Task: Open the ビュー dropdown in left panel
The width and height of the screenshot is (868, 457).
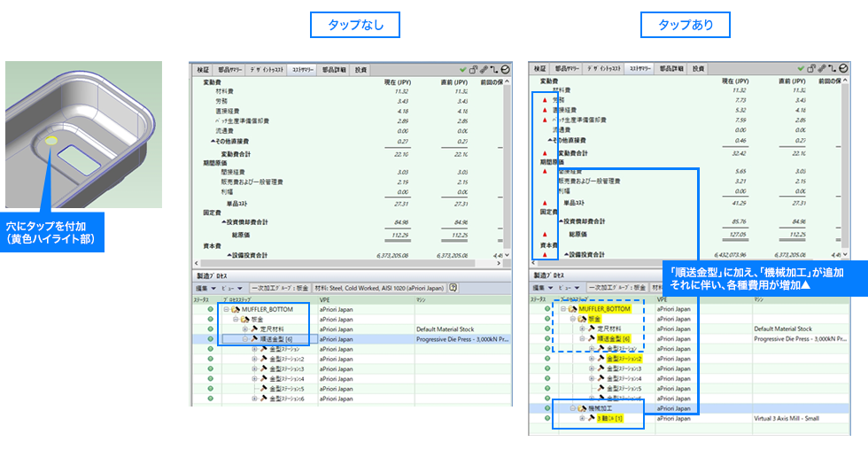Action: [232, 288]
